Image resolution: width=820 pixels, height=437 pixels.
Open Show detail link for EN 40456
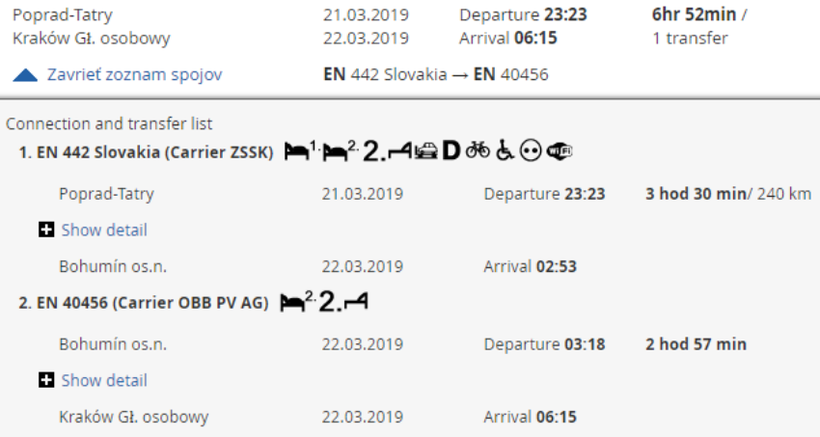tap(104, 381)
